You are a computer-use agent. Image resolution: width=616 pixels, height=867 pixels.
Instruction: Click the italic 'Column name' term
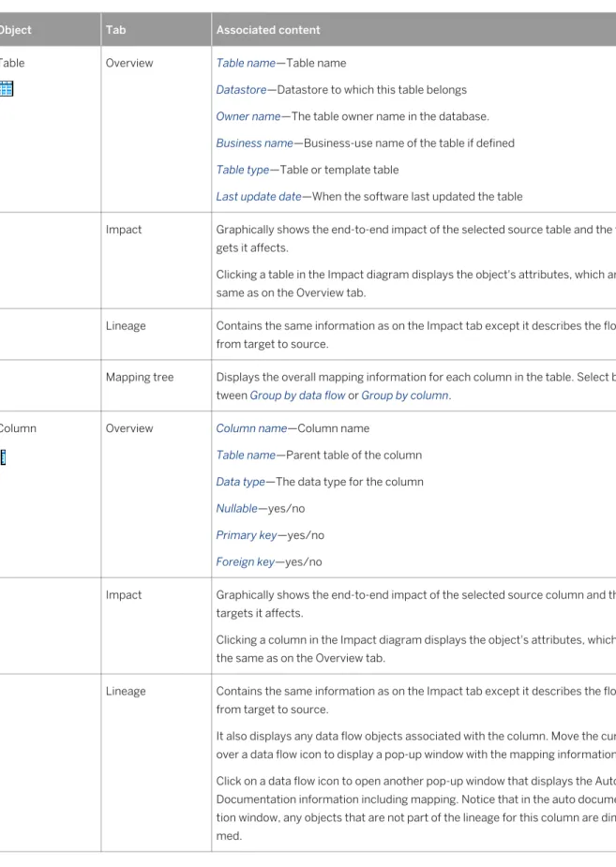[x=251, y=428]
